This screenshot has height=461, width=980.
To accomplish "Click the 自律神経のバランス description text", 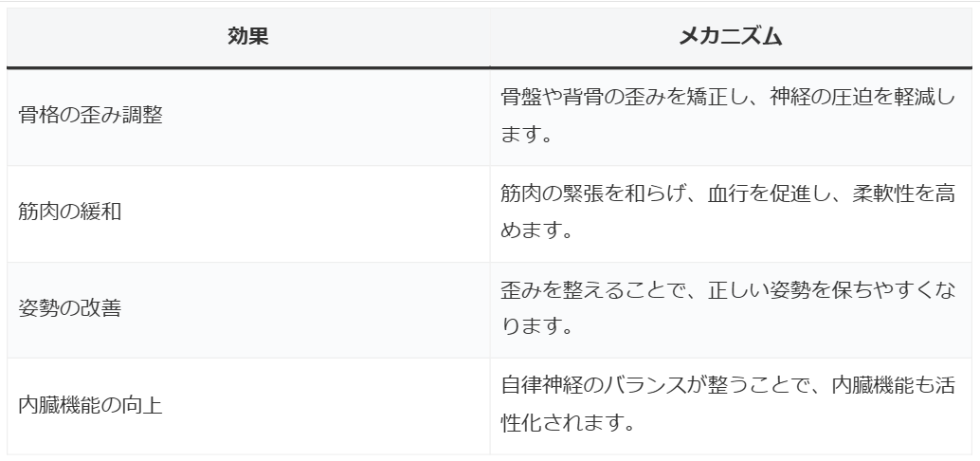I will (593, 386).
